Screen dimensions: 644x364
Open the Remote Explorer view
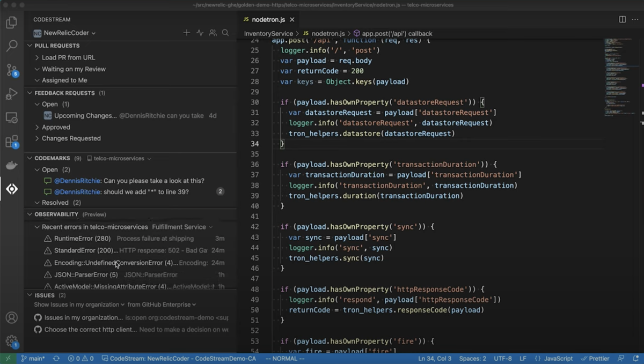click(x=11, y=118)
